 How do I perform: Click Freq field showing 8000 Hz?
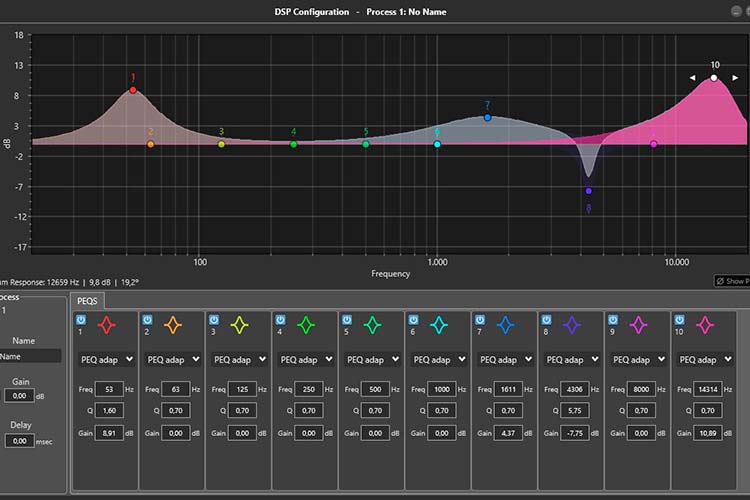pyautogui.click(x=641, y=389)
